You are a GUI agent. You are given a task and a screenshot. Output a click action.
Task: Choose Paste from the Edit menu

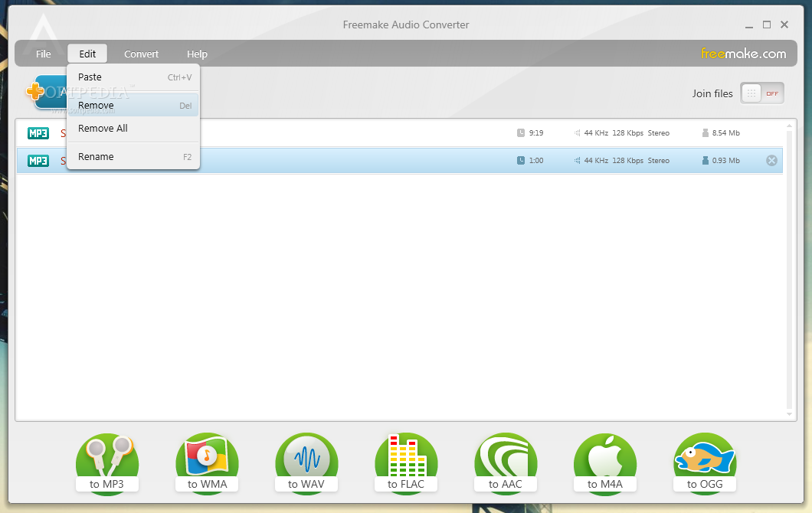point(133,77)
